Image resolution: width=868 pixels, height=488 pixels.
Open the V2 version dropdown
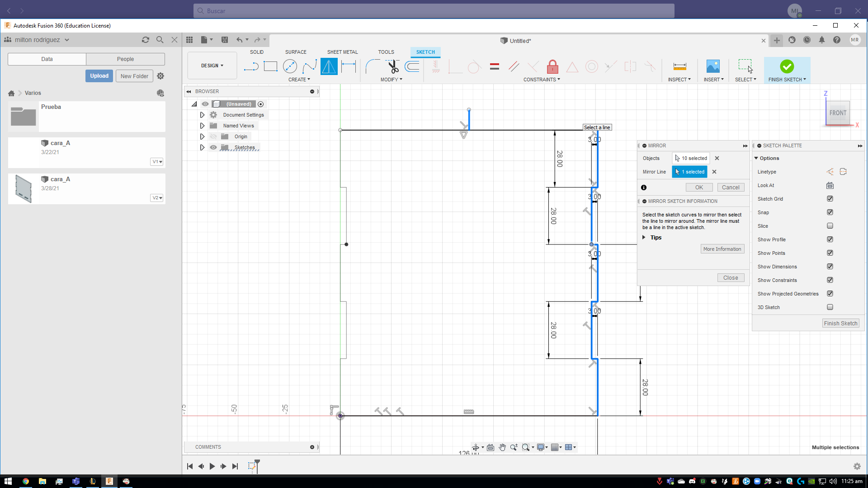[x=157, y=198]
